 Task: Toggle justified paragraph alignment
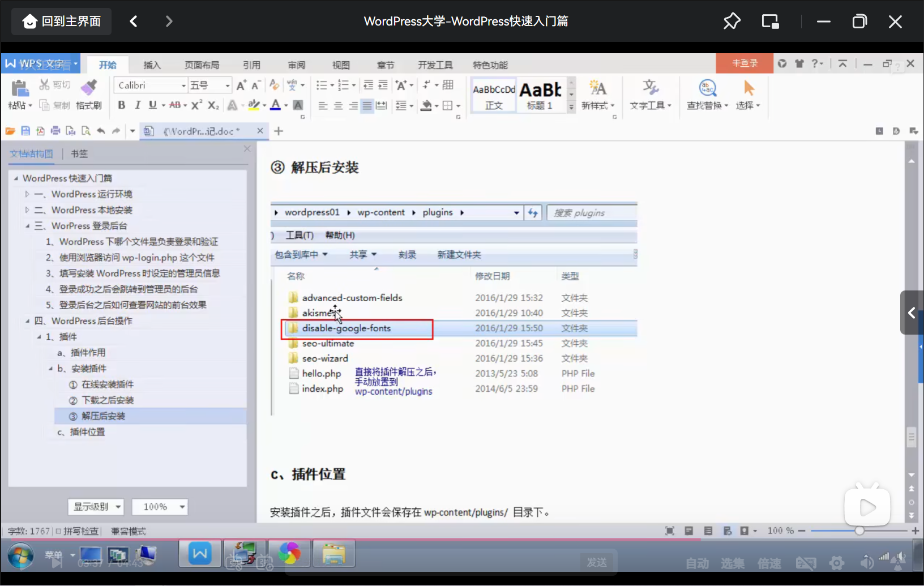(x=367, y=106)
